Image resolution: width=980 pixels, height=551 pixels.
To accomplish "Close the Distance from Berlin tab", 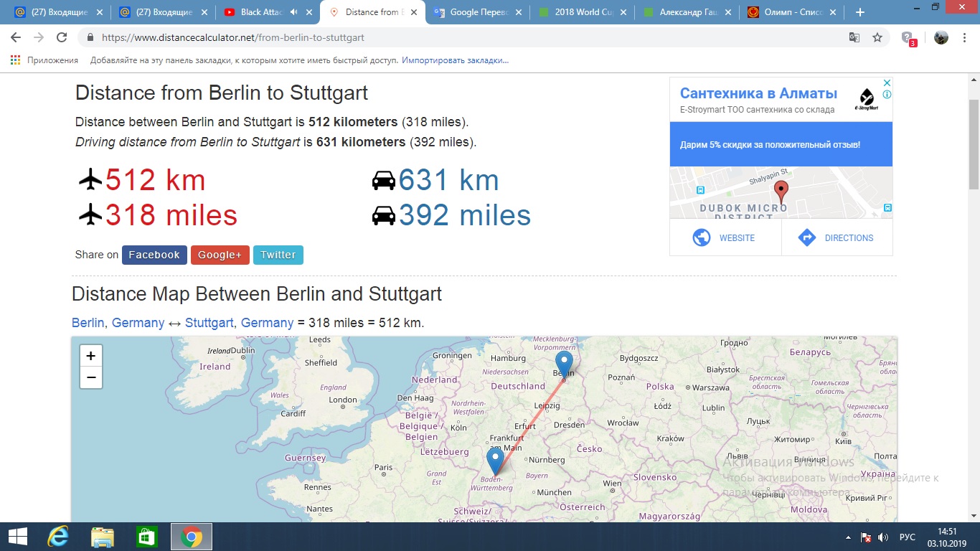I will [x=413, y=12].
